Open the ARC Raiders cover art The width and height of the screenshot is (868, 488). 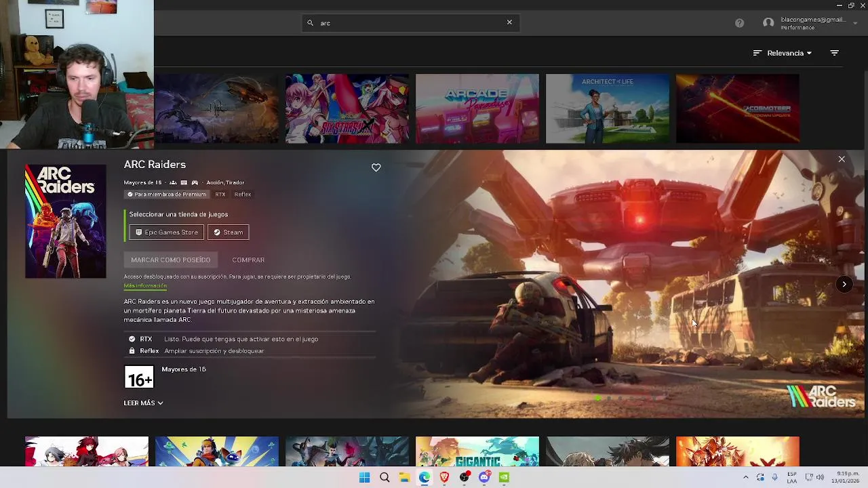(66, 221)
